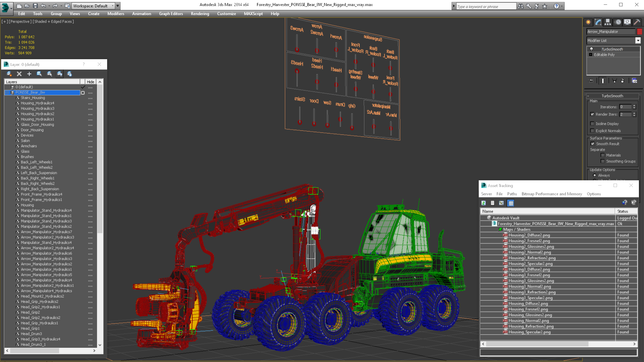
Task: Click Freeze/Unfreeze All Layers icon
Action: coord(70,74)
